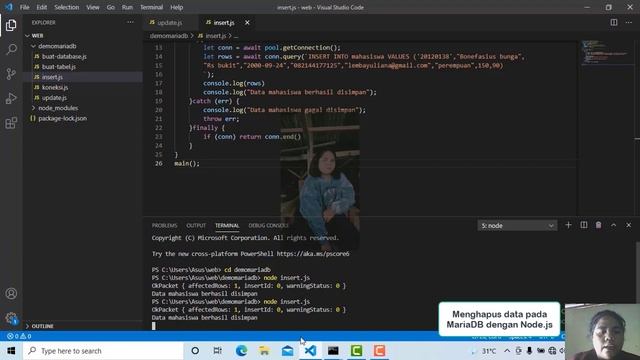Open the Run menu
The width and height of the screenshot is (640, 360).
[127, 7]
